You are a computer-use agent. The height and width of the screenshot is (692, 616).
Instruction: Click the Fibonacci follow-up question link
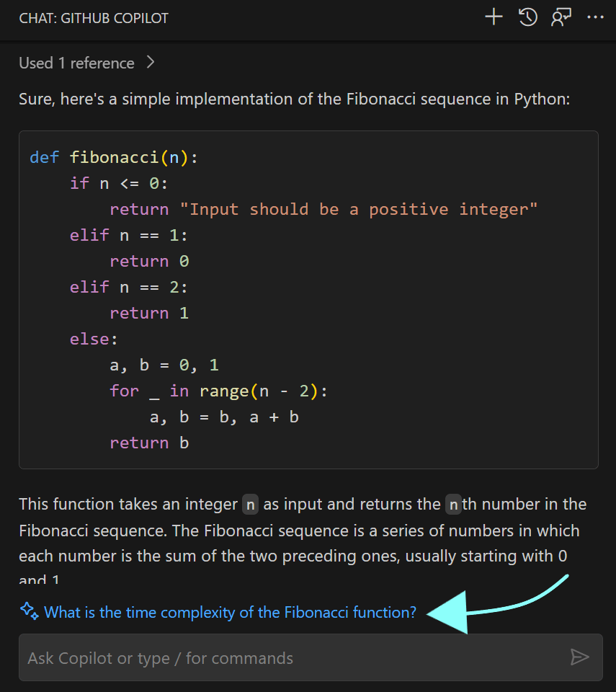point(229,612)
